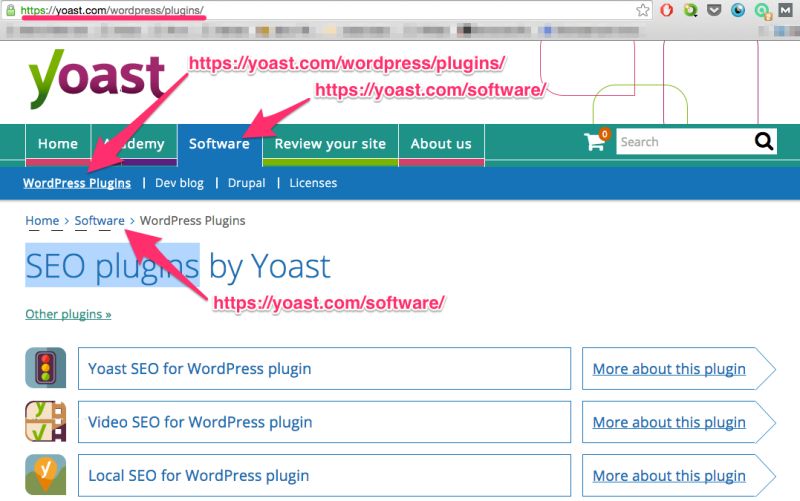
Task: Select Licenses submenu item
Action: [x=313, y=183]
